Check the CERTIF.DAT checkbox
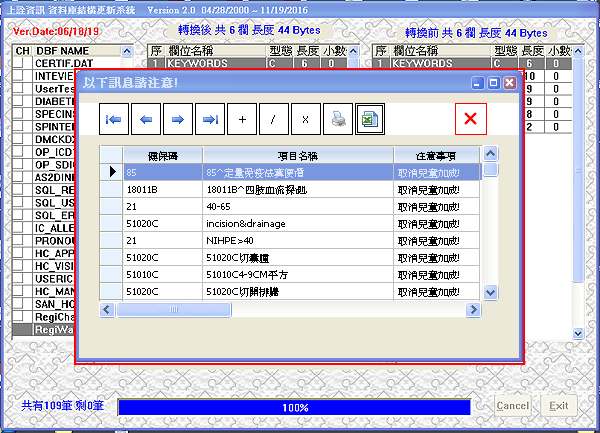Viewport: 600px width, 433px height. [20, 64]
